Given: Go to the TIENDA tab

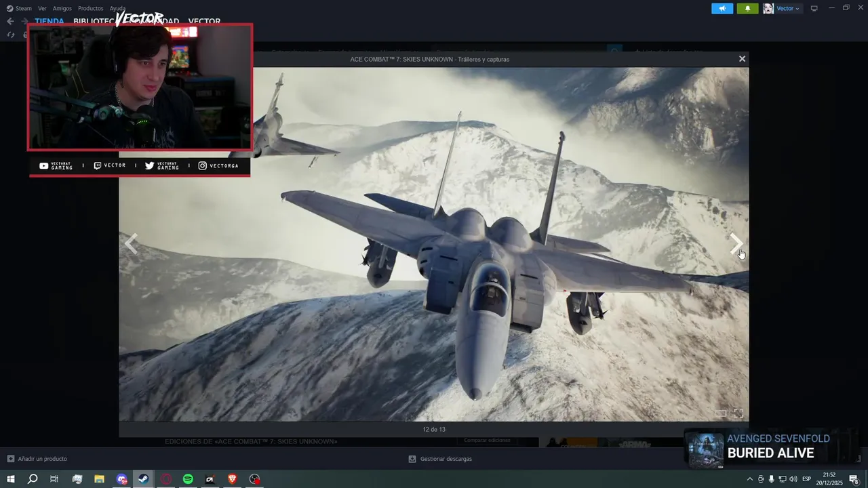Looking at the screenshot, I should (x=50, y=22).
